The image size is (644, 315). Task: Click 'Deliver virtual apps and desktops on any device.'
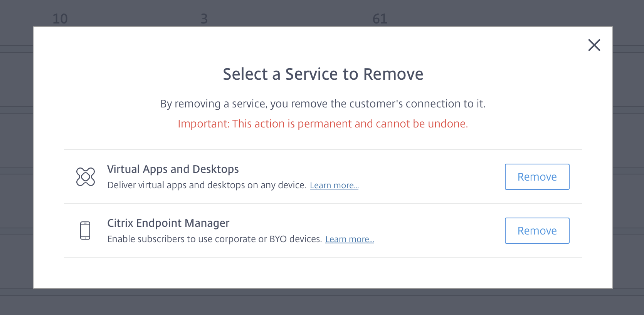pos(207,185)
